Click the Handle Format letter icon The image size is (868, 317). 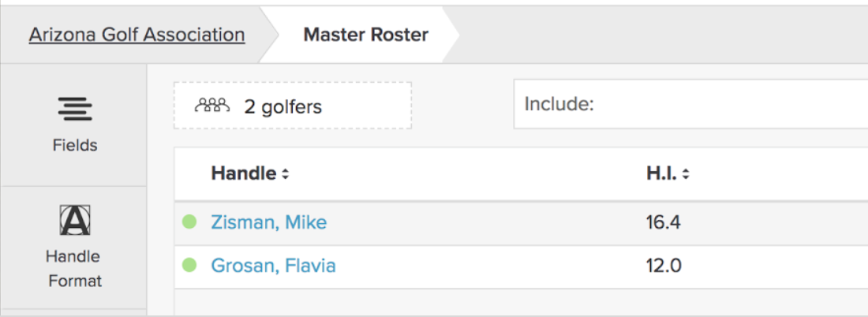tap(75, 220)
